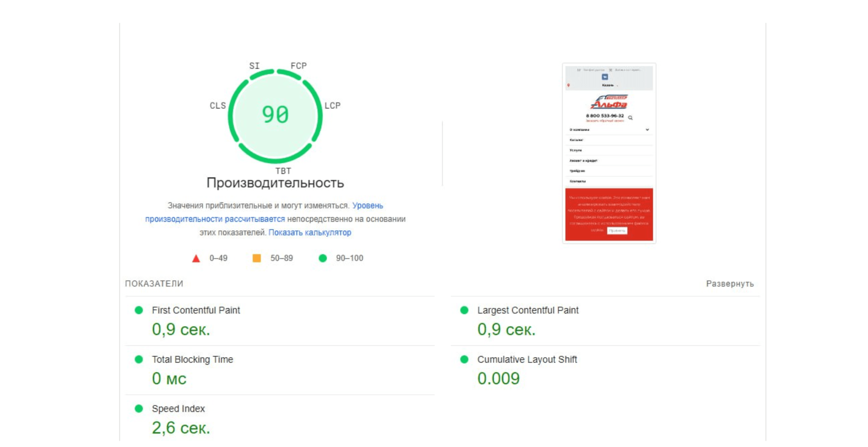The width and height of the screenshot is (868, 447).
Task: Open the Показать калькулятор link
Action: (309, 232)
